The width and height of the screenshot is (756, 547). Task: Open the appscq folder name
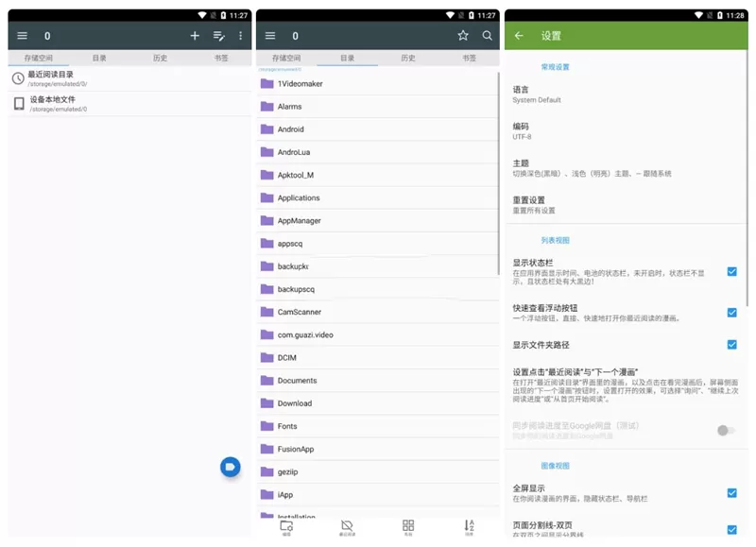click(290, 244)
